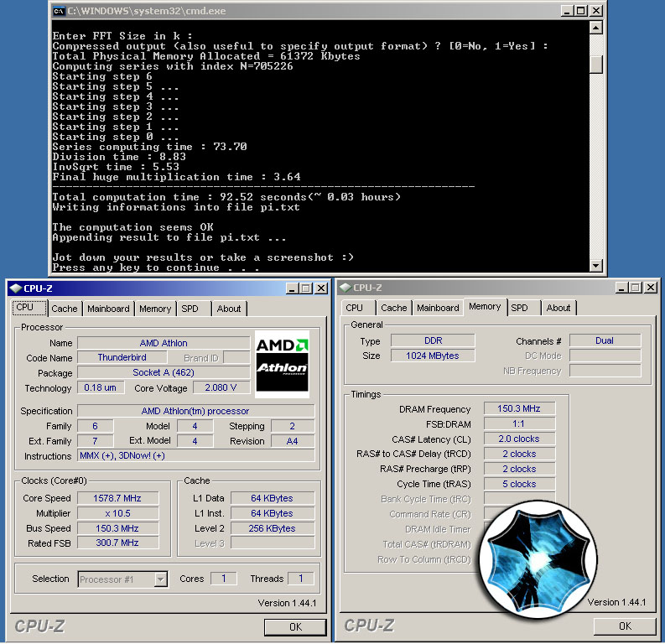Click CPU-Z icon in left window title
Screen dimensions: 665x644
[16, 288]
